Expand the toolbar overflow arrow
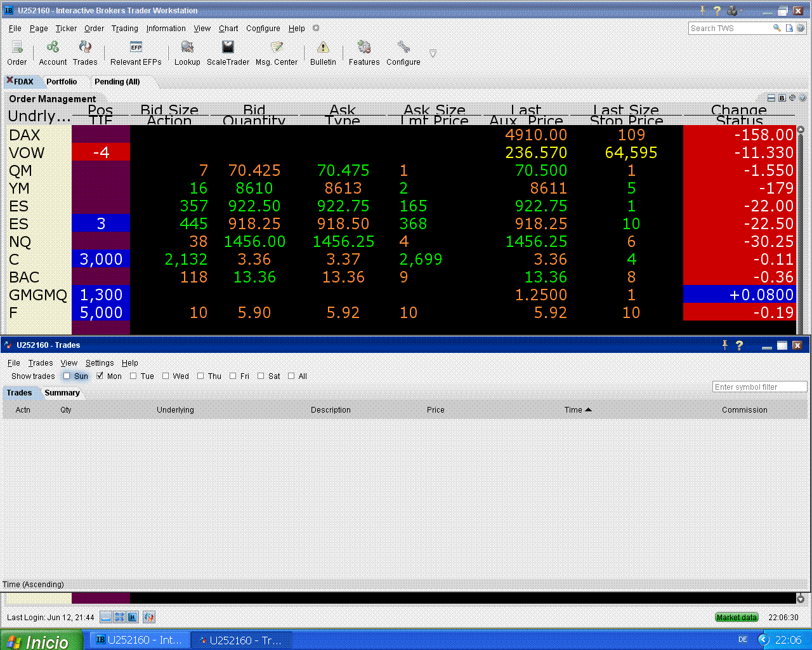Image resolution: width=812 pixels, height=650 pixels. 433,53
